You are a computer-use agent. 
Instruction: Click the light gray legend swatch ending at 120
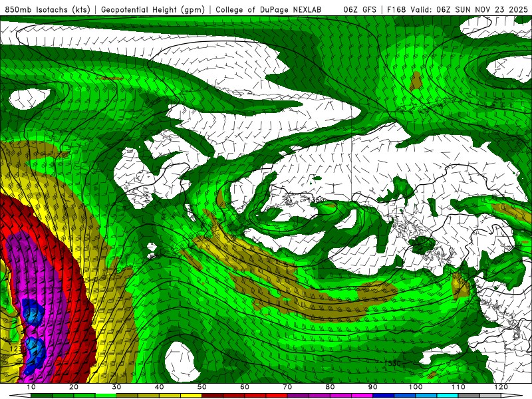coord(490,396)
